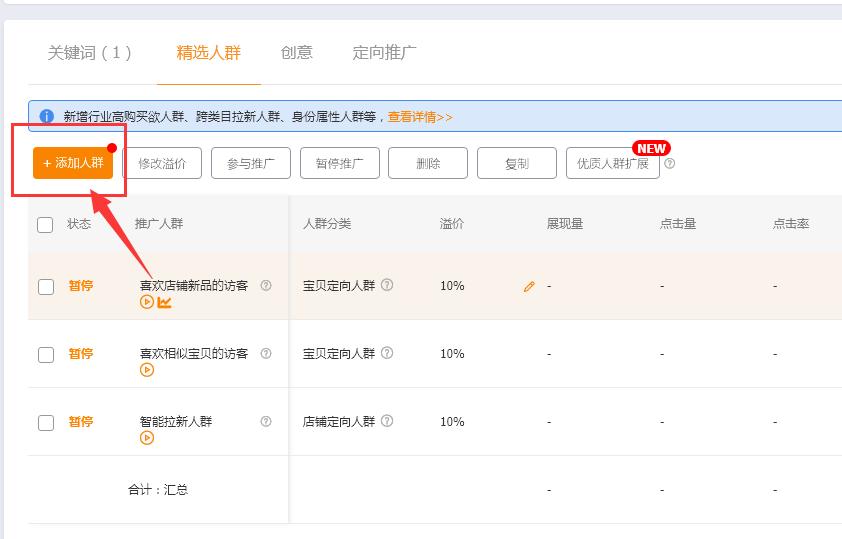
Task: Click the 暂停推广 button
Action: (340, 163)
